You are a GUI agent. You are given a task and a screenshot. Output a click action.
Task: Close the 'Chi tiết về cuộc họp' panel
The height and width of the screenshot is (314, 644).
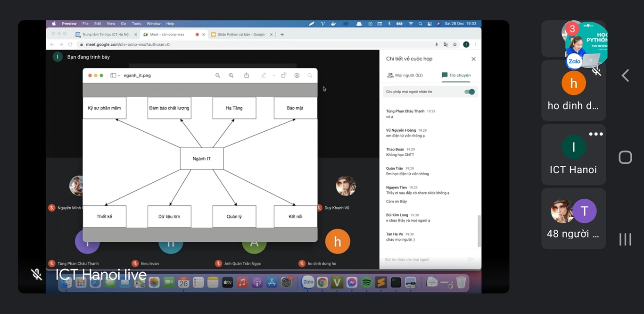(473, 59)
